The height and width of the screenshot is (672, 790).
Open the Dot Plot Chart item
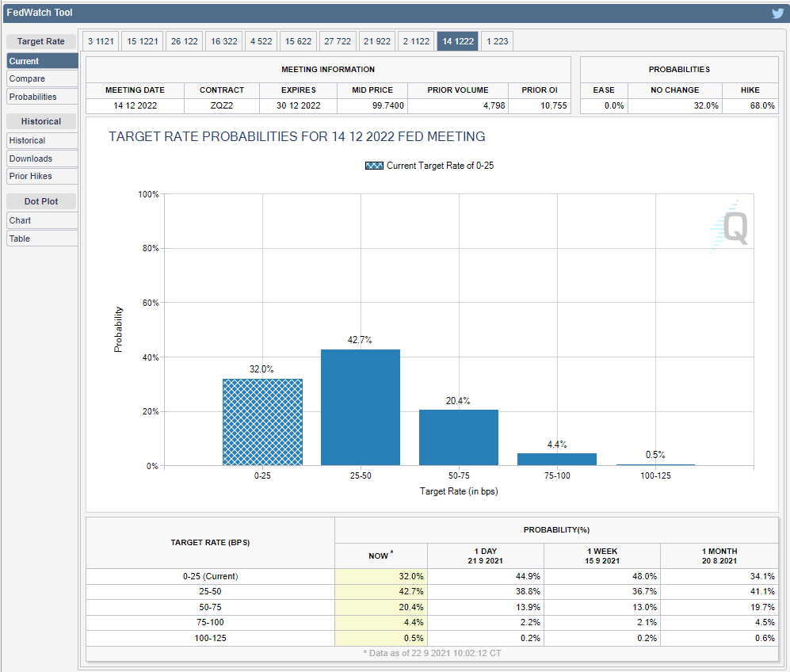42,220
